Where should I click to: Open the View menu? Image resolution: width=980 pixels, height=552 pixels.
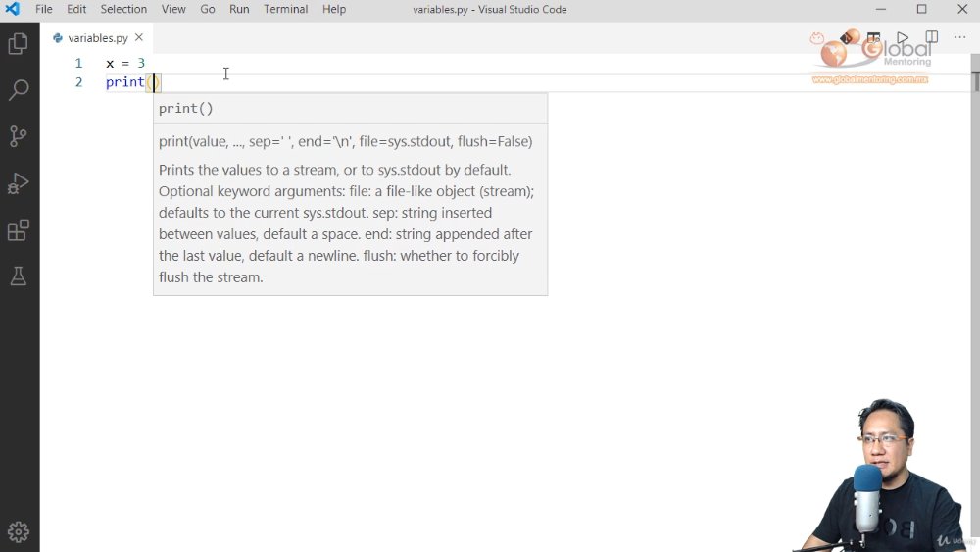[173, 9]
